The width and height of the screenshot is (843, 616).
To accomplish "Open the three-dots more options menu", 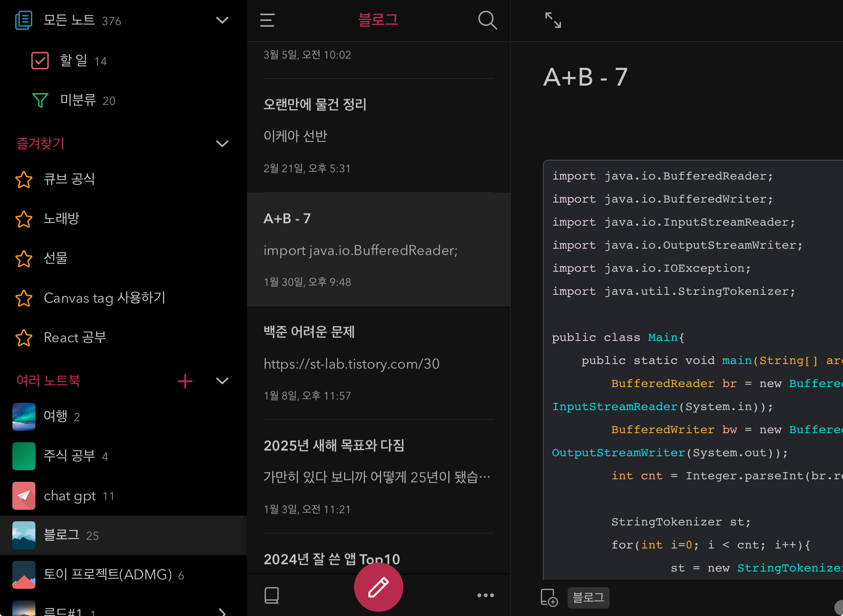I will (x=485, y=595).
